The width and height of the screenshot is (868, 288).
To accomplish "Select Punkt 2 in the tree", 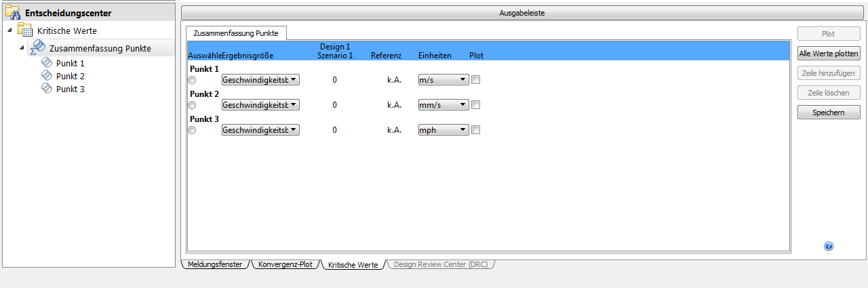I will (x=71, y=76).
